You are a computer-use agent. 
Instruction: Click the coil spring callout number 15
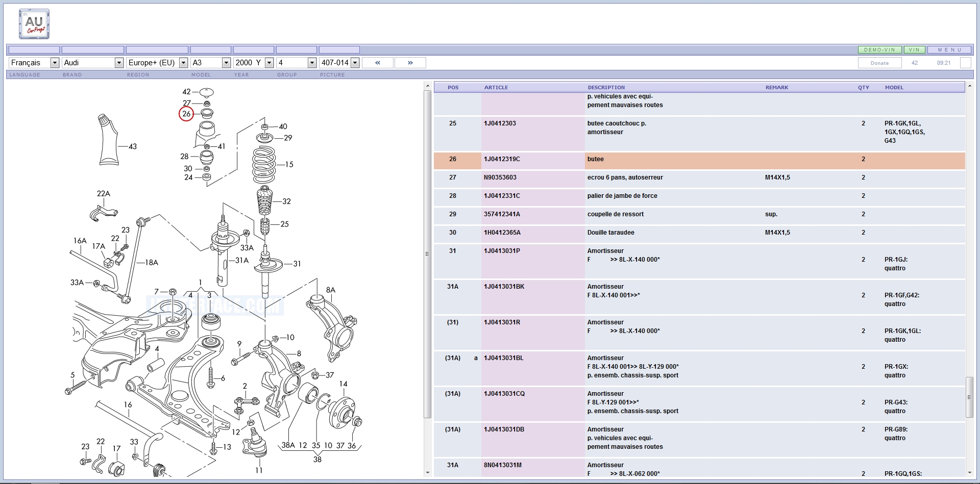coord(289,165)
